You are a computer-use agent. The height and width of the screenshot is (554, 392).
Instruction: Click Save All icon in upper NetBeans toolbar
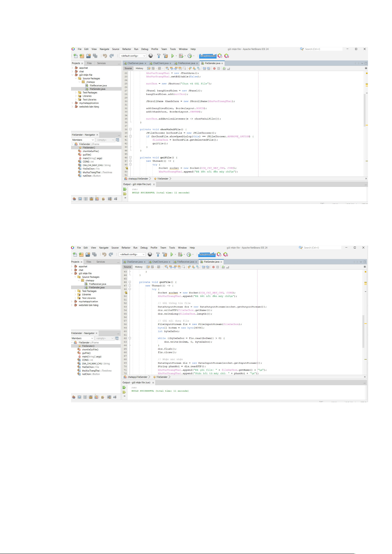tap(95, 56)
